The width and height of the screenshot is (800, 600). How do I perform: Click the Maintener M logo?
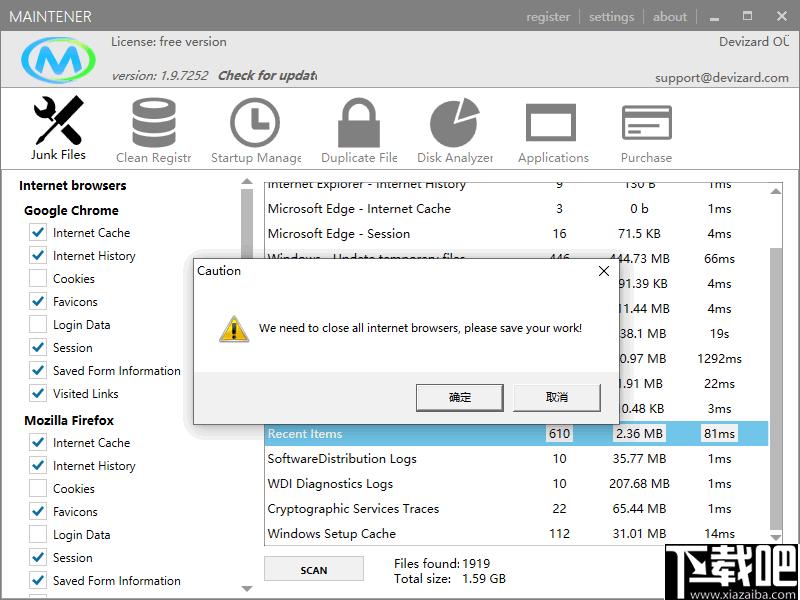(58, 60)
